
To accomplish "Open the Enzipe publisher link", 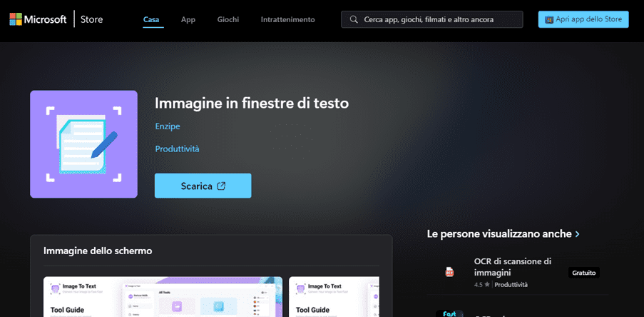I will (168, 126).
